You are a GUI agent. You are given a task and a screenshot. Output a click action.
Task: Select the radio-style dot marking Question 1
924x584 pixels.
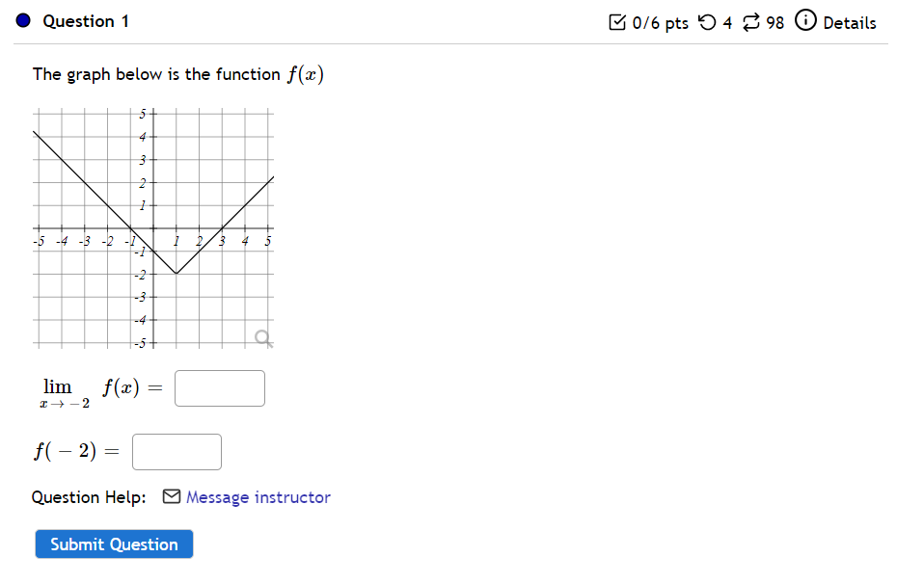tap(23, 21)
